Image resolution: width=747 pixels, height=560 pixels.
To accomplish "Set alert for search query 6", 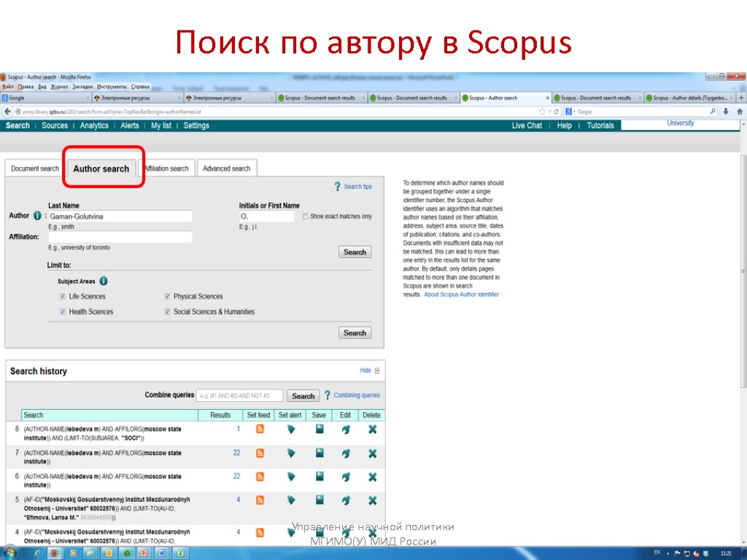I will point(291,476).
